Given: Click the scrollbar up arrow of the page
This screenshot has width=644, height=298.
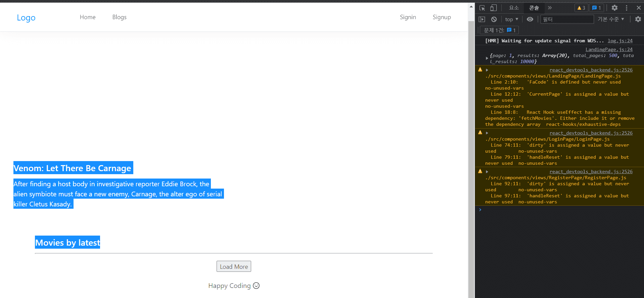Looking at the screenshot, I should [x=471, y=6].
